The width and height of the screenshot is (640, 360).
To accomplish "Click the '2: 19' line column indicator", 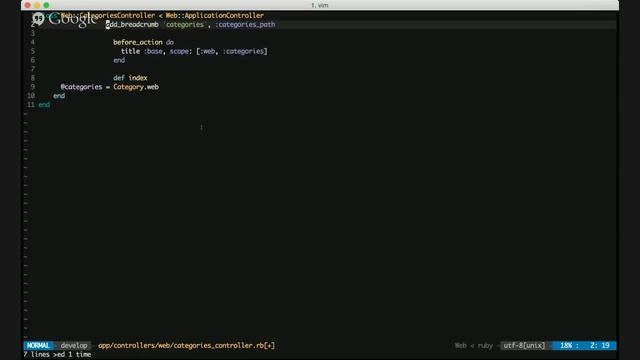I will tap(600, 345).
